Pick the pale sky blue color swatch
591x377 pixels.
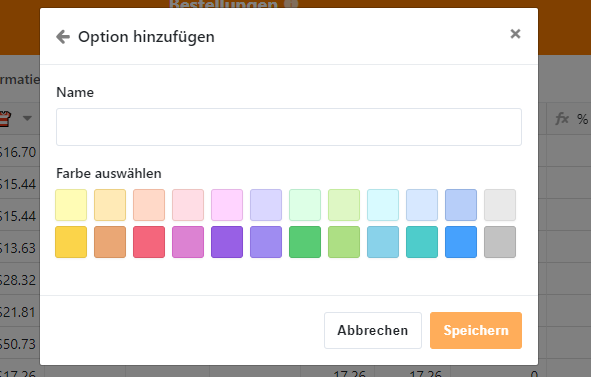(x=422, y=205)
